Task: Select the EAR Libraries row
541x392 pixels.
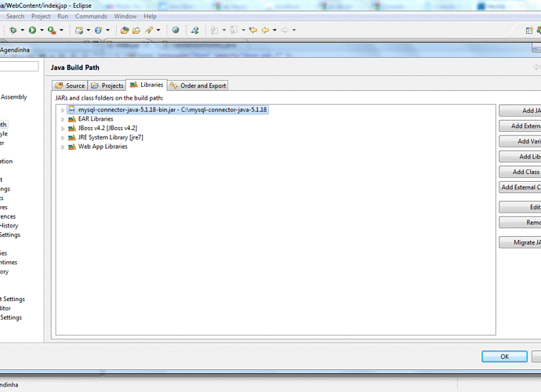Action: click(x=91, y=119)
